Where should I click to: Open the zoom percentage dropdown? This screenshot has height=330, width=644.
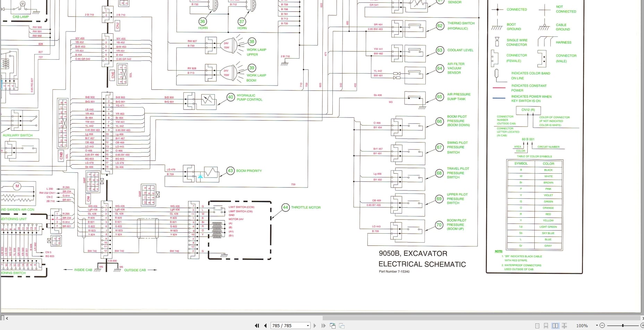[x=597, y=325]
